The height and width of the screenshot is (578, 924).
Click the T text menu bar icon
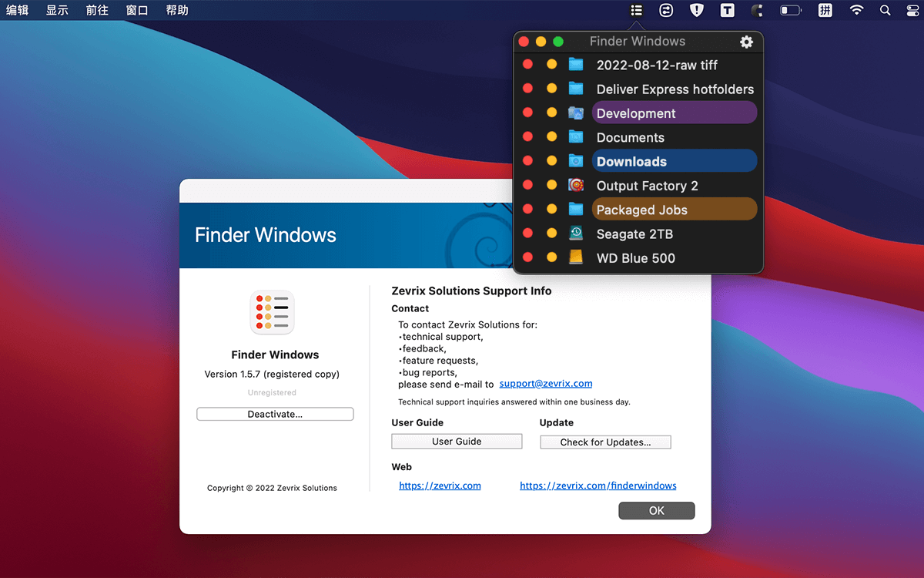click(728, 10)
